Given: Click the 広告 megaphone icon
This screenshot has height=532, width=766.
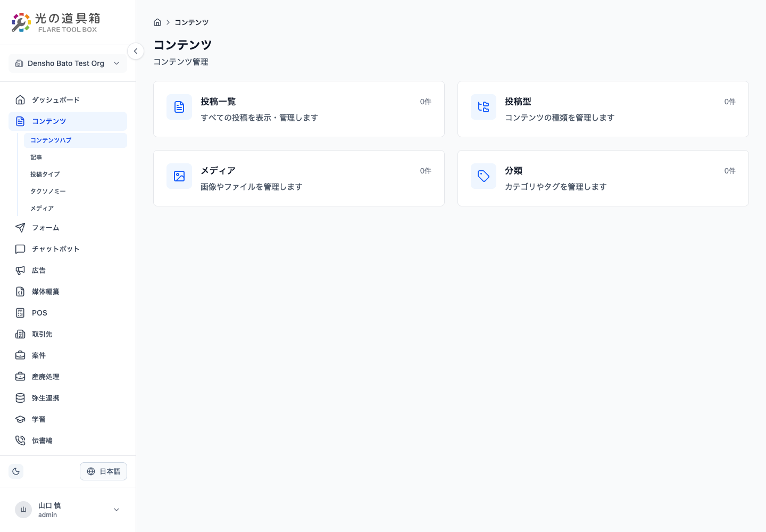Looking at the screenshot, I should coord(20,270).
